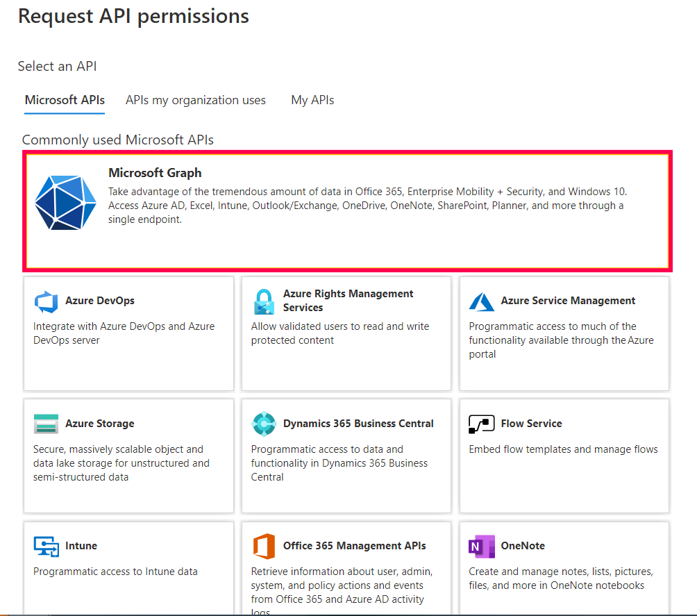The height and width of the screenshot is (616, 697).
Task: Click the Azure DevOps icon
Action: tap(46, 301)
